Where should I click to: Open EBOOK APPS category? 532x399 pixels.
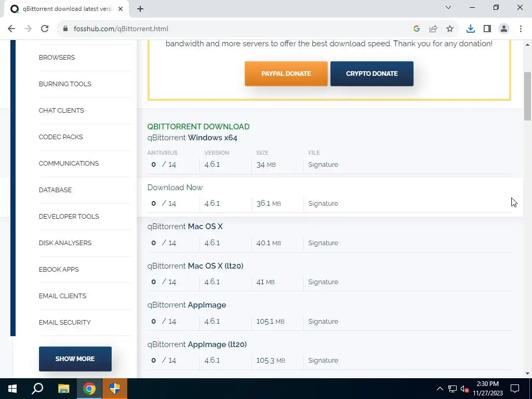pyautogui.click(x=59, y=269)
